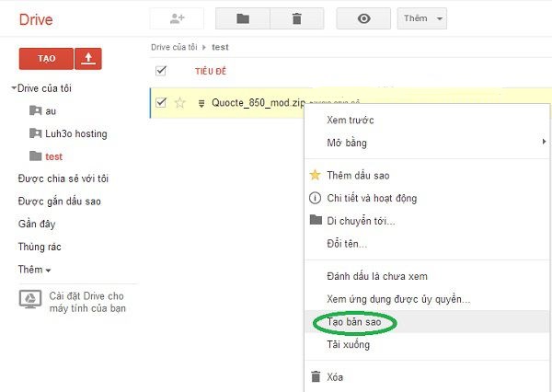Click the share add-person toolbar icon

pos(177,18)
